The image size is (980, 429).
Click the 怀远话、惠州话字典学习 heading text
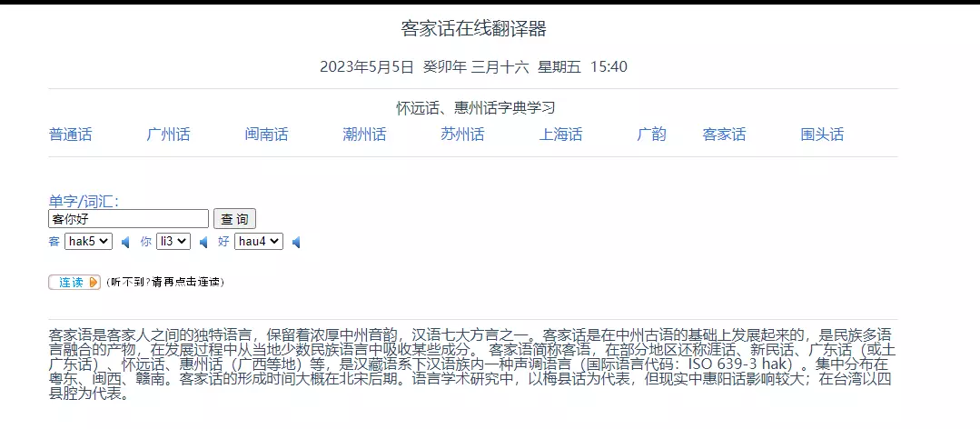coord(476,107)
